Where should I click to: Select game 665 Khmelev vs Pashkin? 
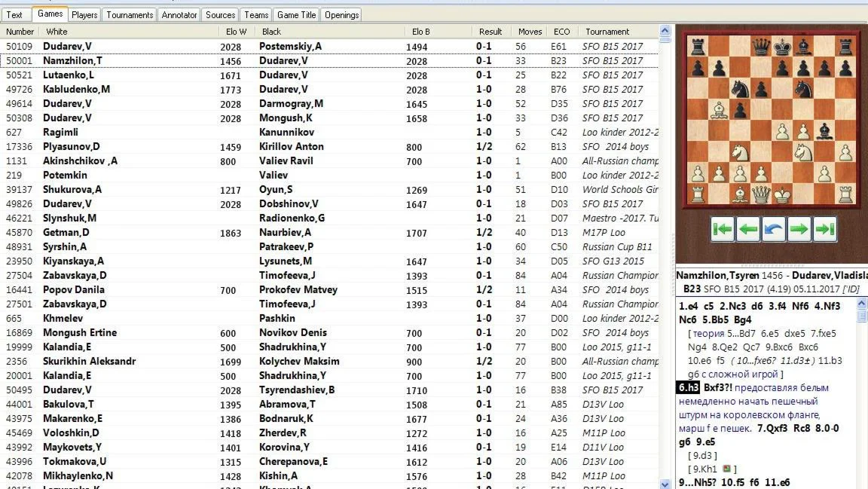point(329,319)
